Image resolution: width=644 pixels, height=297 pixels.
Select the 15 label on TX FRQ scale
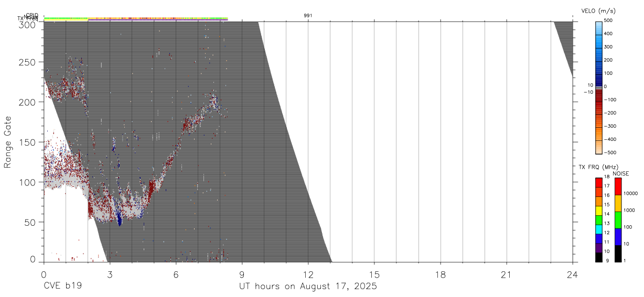coord(607,205)
